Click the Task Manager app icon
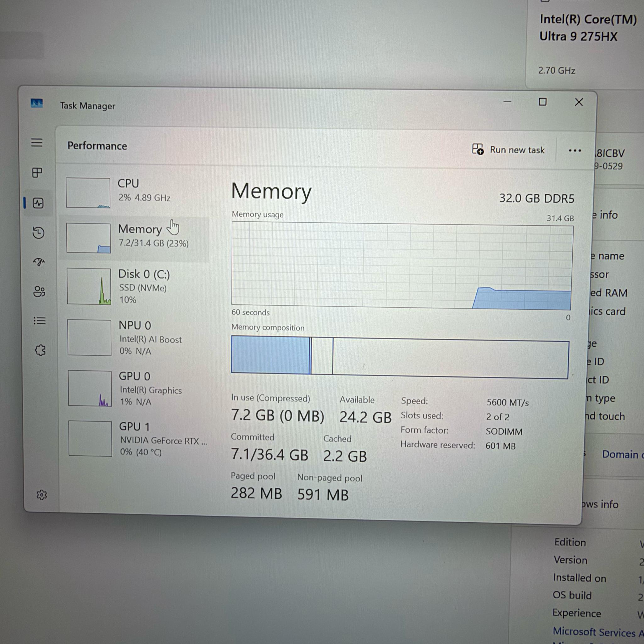The image size is (644, 644). pyautogui.click(x=37, y=103)
